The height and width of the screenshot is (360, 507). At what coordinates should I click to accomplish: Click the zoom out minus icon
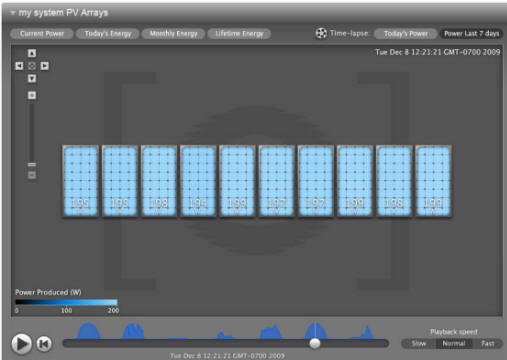coord(32,175)
